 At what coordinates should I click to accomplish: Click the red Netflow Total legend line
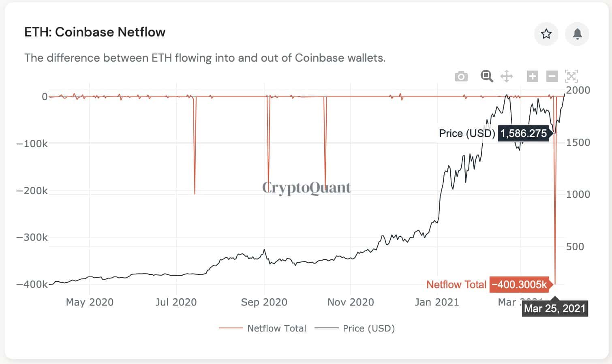pyautogui.click(x=231, y=328)
